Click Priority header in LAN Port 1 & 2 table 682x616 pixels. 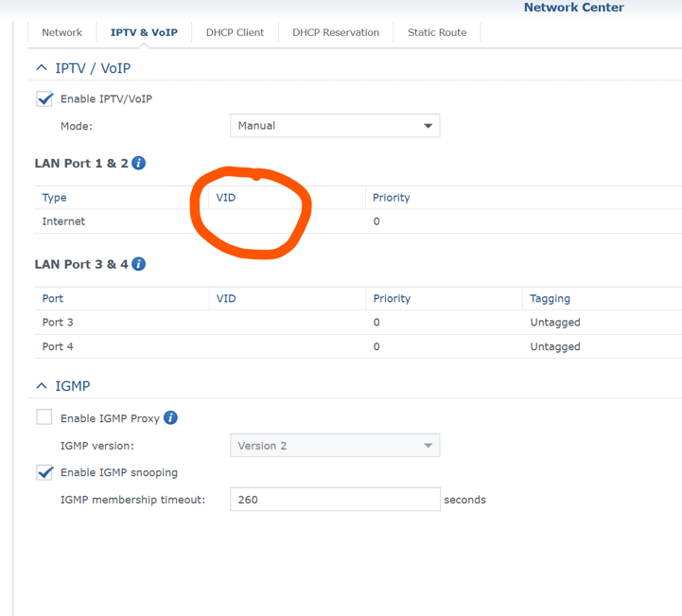[392, 198]
